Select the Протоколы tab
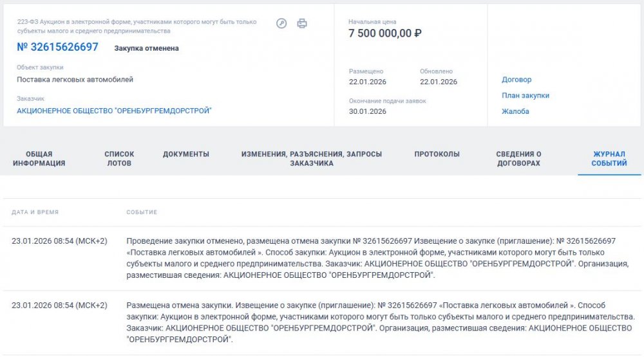 (x=437, y=154)
